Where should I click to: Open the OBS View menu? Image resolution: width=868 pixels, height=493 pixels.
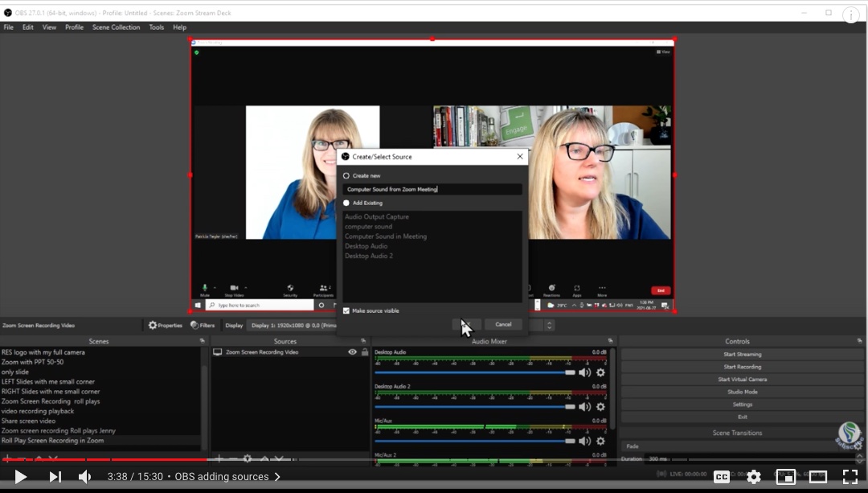tap(49, 27)
